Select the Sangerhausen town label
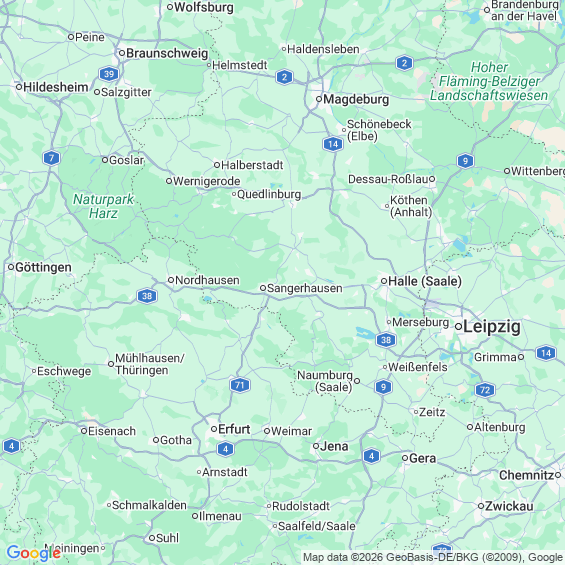Viewport: 565px width, 565px height. [x=305, y=288]
